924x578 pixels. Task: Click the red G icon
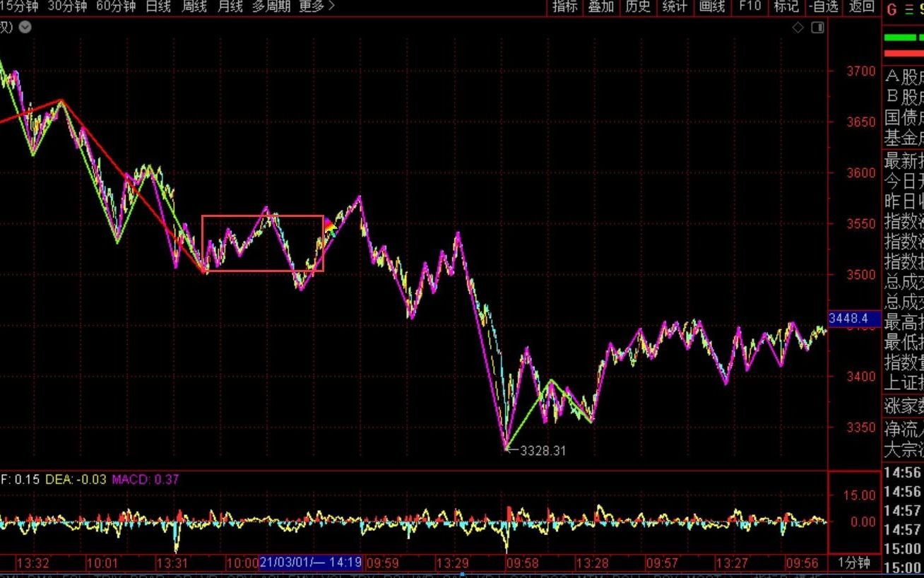[892, 9]
